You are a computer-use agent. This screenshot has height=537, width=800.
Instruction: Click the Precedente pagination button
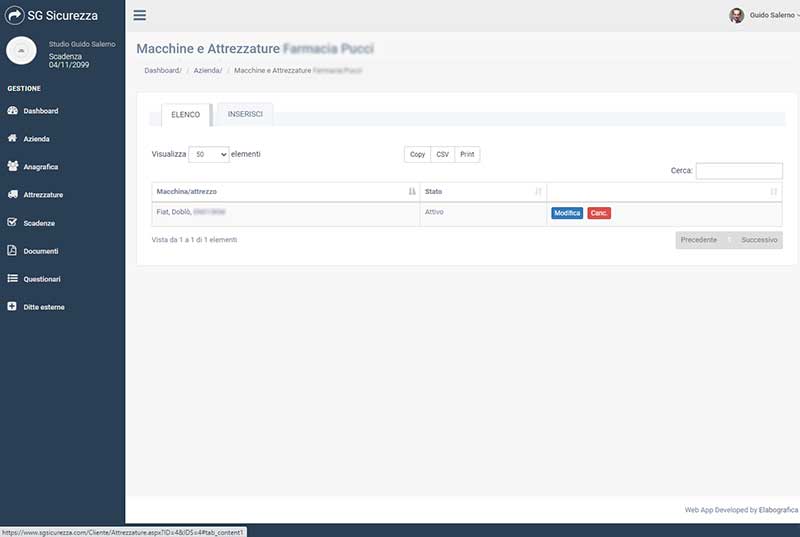click(x=698, y=240)
